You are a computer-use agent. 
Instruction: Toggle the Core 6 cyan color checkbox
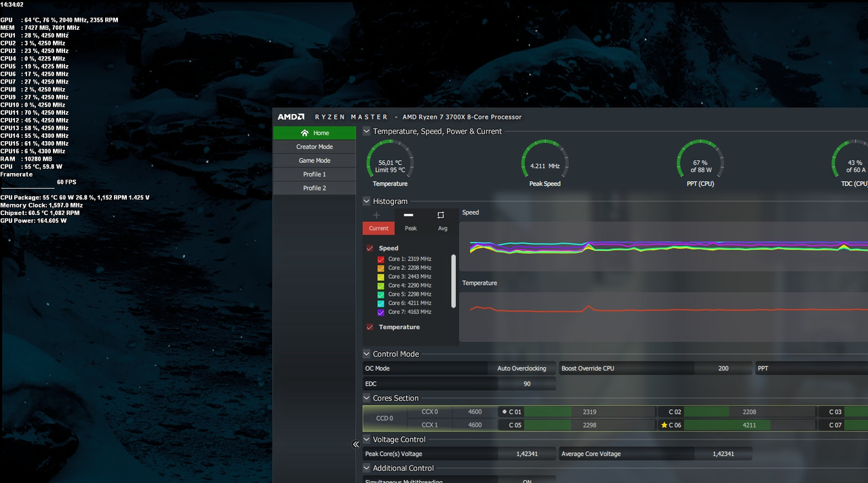tap(381, 303)
